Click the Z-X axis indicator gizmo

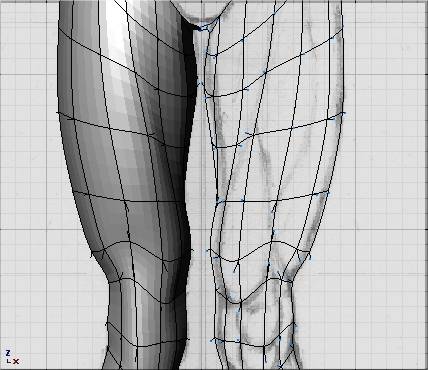(12, 357)
